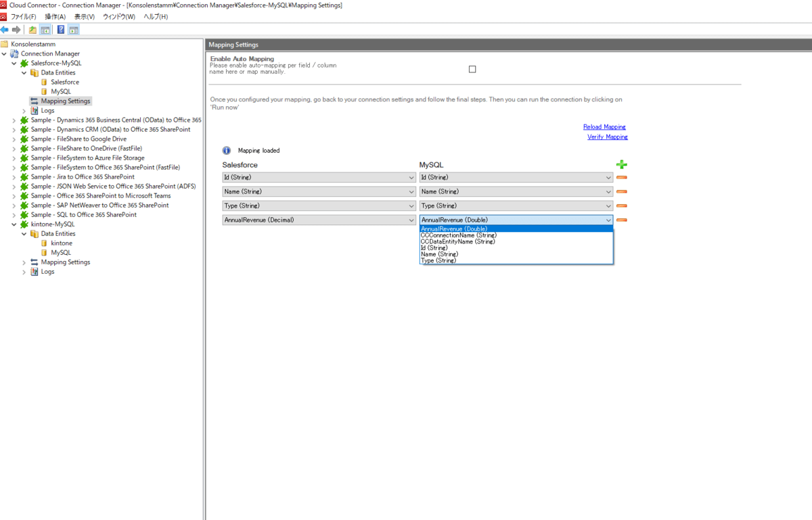
Task: Collapse the Connection Manager tree node
Action: click(4, 53)
